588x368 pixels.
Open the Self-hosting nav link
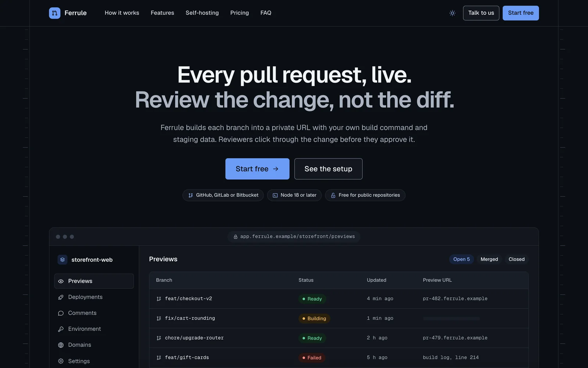[x=202, y=13]
